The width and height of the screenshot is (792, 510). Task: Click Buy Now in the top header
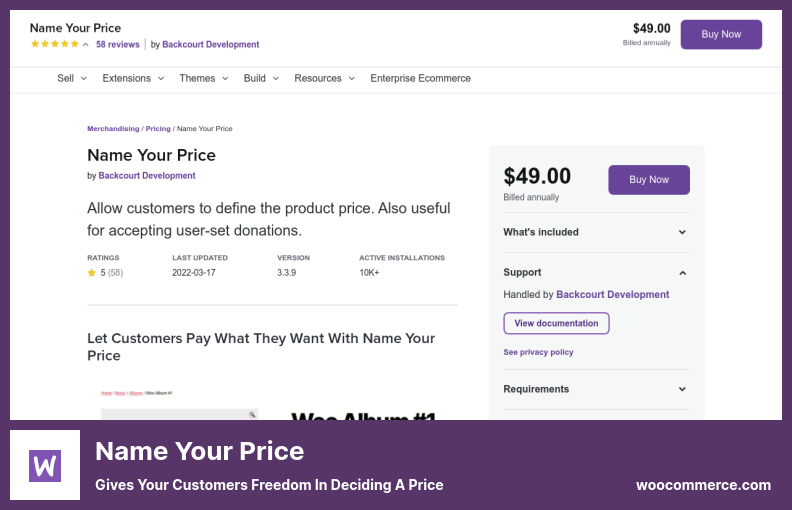coord(721,35)
